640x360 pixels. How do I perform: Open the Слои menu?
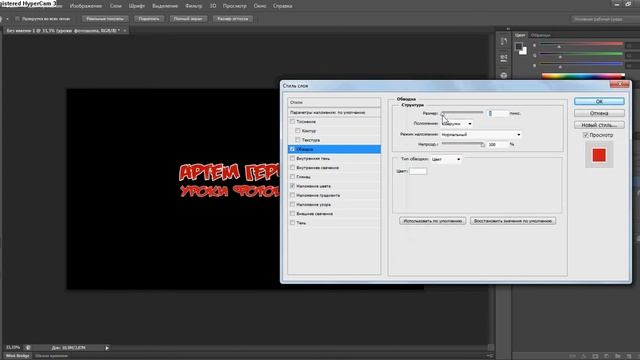click(116, 6)
